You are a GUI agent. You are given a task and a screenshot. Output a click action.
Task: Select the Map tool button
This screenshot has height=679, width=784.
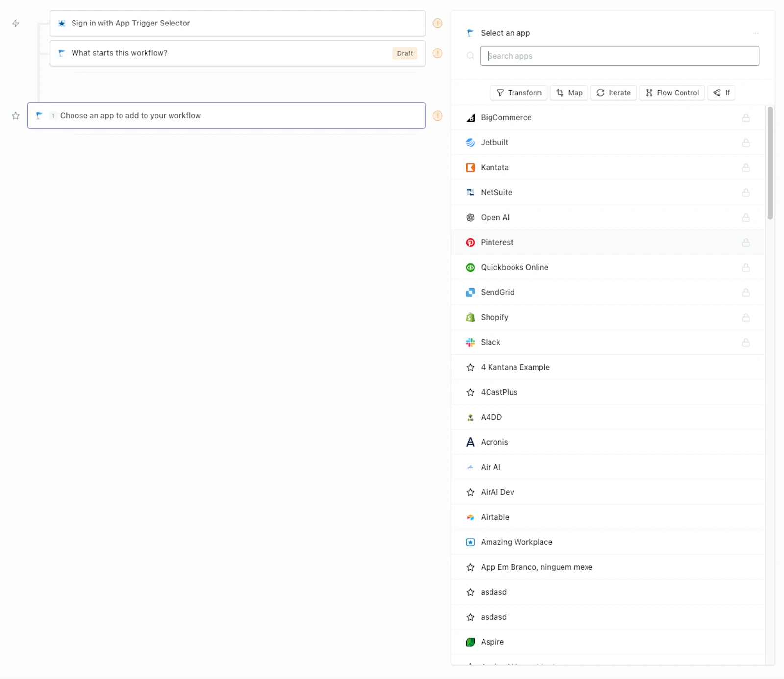click(569, 93)
